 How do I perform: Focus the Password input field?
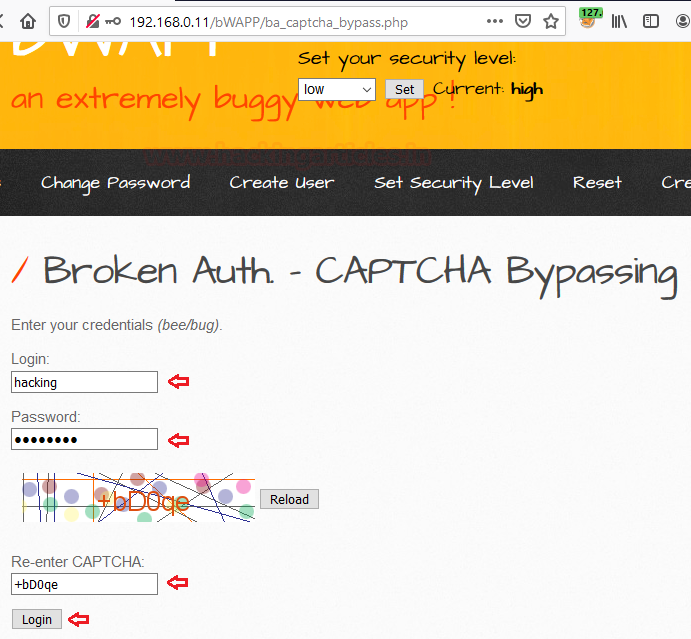(84, 439)
